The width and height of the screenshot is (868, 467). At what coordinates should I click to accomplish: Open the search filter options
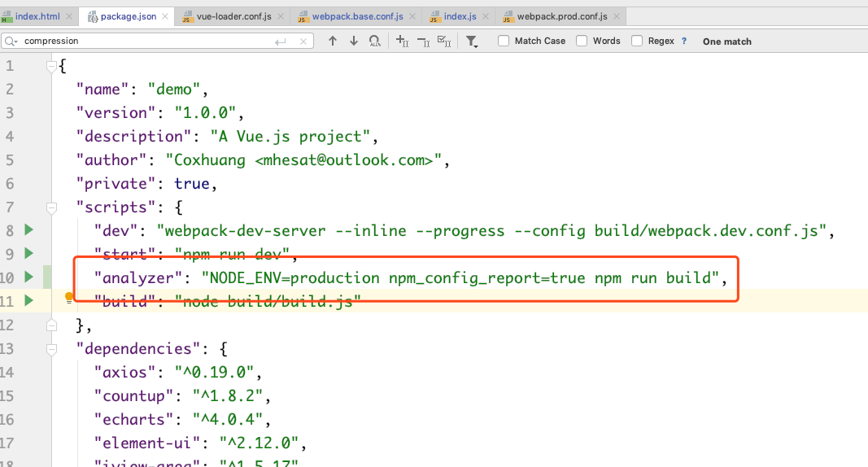472,41
